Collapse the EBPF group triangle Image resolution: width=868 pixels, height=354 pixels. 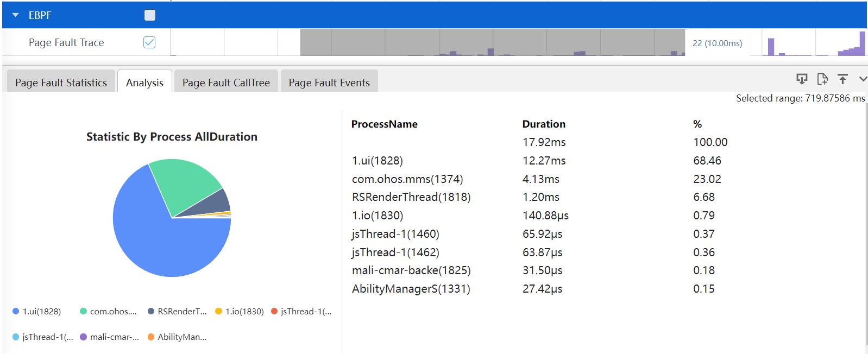16,15
